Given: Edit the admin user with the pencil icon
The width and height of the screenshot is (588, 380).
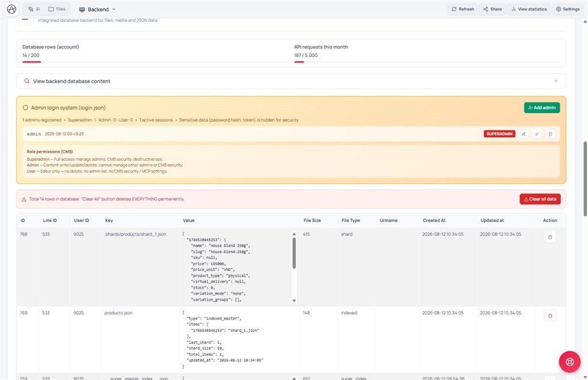Looking at the screenshot, I should click(524, 134).
